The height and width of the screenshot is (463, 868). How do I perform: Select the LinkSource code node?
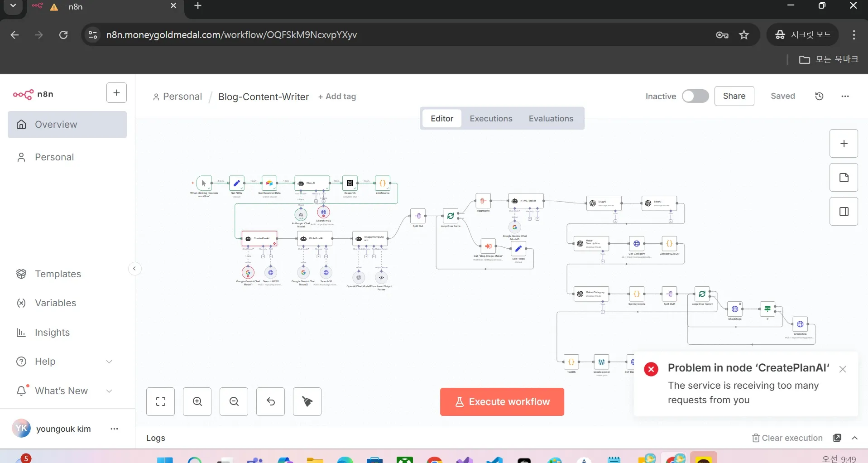pyautogui.click(x=383, y=183)
